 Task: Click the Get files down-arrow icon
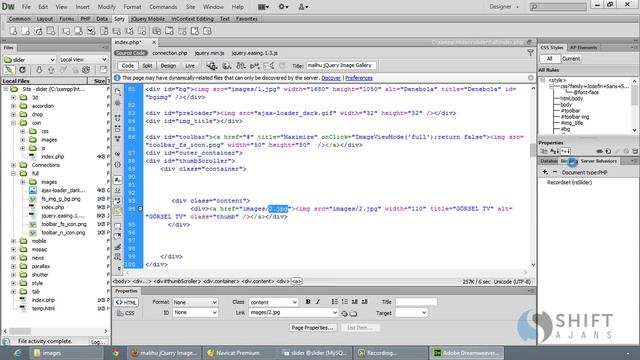pyautogui.click(x=39, y=70)
